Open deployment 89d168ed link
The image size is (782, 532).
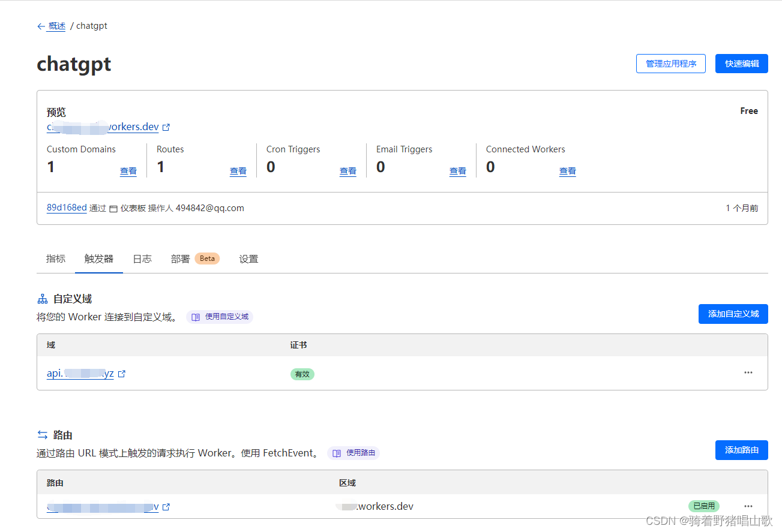pos(67,208)
